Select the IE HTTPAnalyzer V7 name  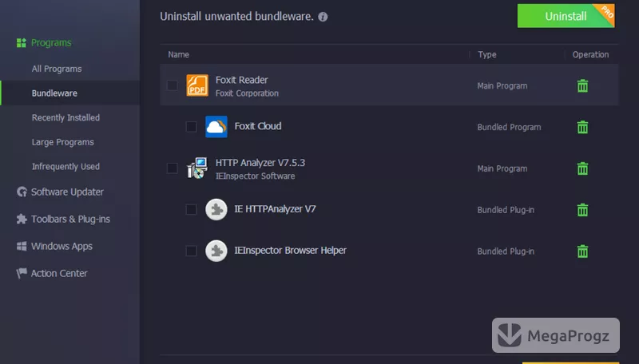point(275,209)
